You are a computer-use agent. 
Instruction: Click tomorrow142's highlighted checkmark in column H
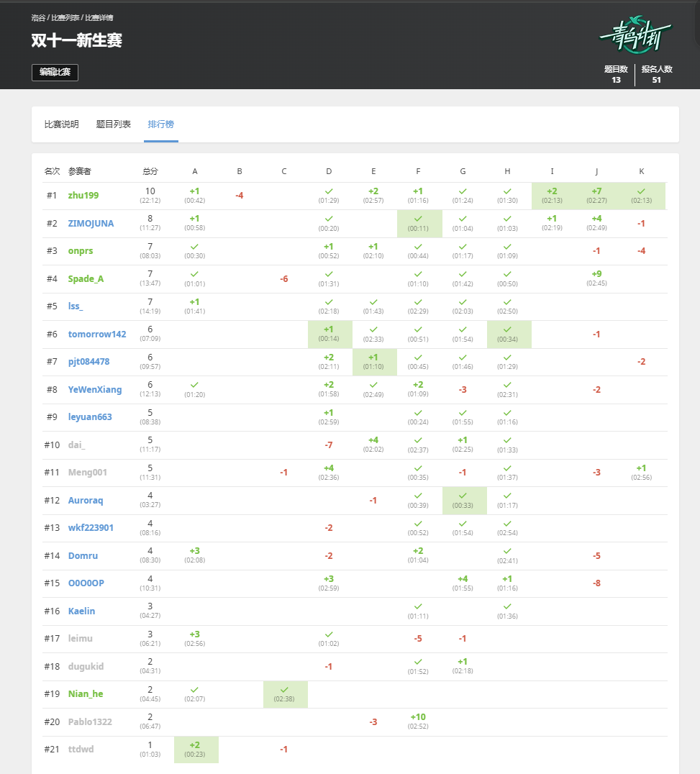[507, 329]
